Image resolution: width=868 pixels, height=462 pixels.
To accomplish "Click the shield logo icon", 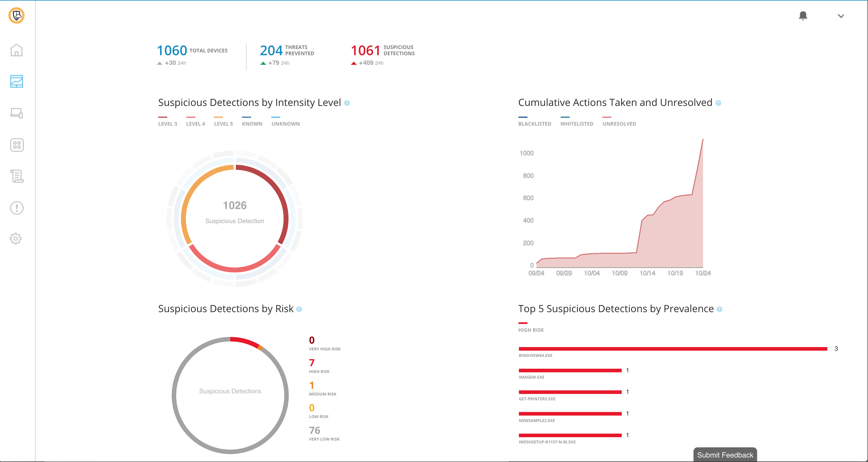I will [16, 15].
